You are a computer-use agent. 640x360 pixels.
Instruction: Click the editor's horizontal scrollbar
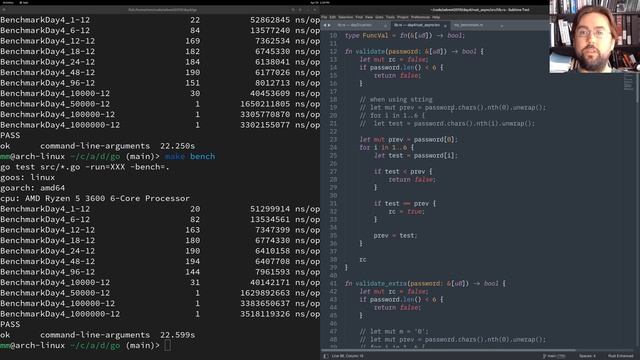pyautogui.click(x=449, y=350)
